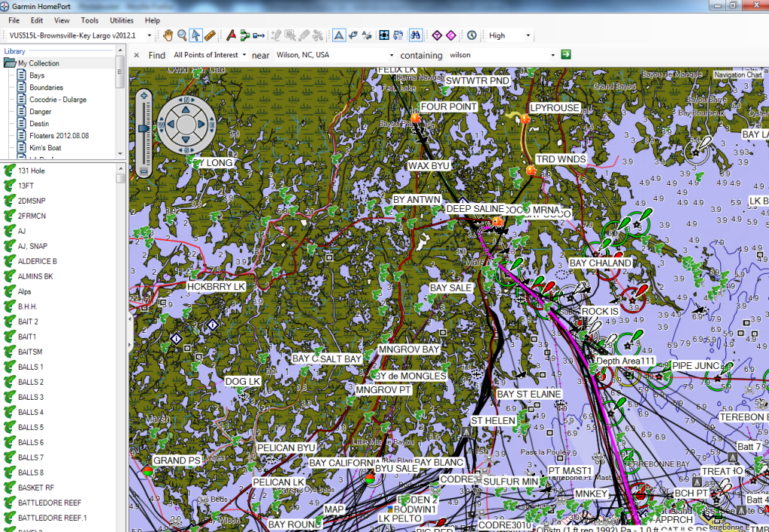The image size is (769, 532).
Task: Open the Utilities menu
Action: 122,20
